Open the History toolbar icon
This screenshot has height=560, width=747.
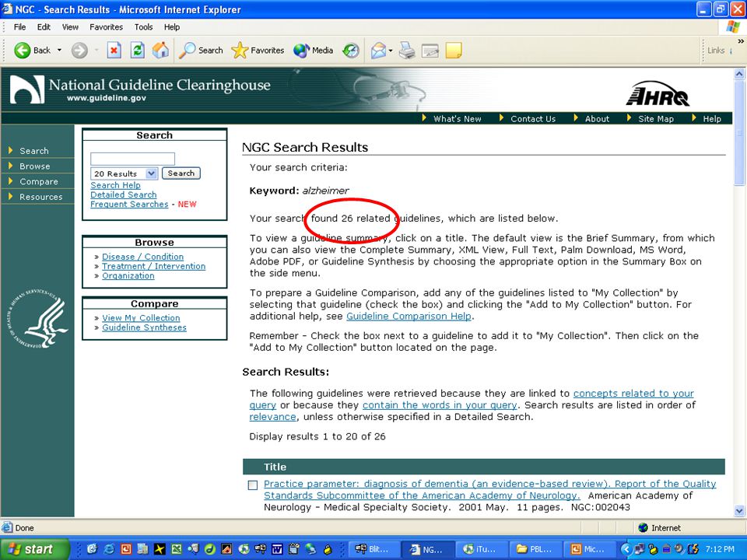[351, 50]
